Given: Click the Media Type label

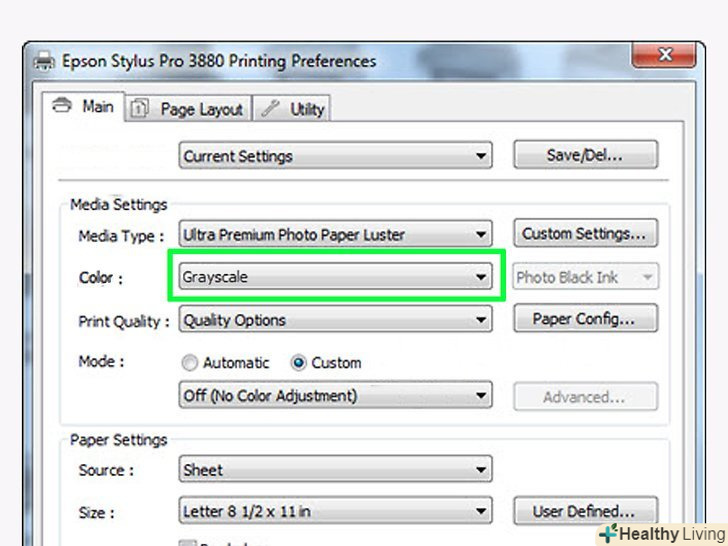Looking at the screenshot, I should coord(121,236).
